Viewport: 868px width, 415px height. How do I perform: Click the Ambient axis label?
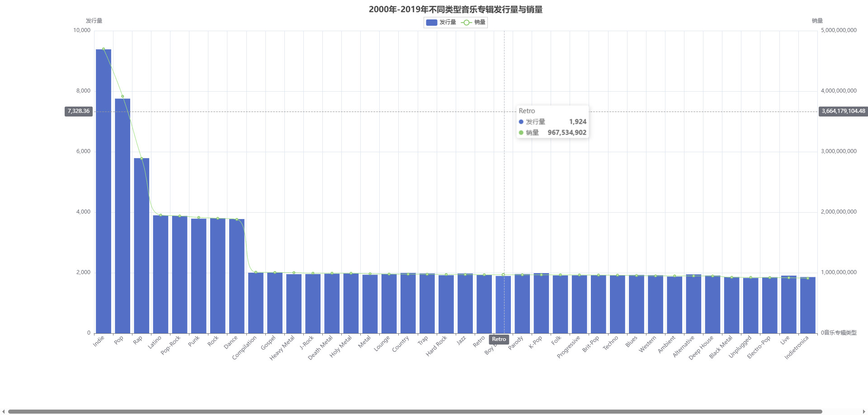[666, 344]
